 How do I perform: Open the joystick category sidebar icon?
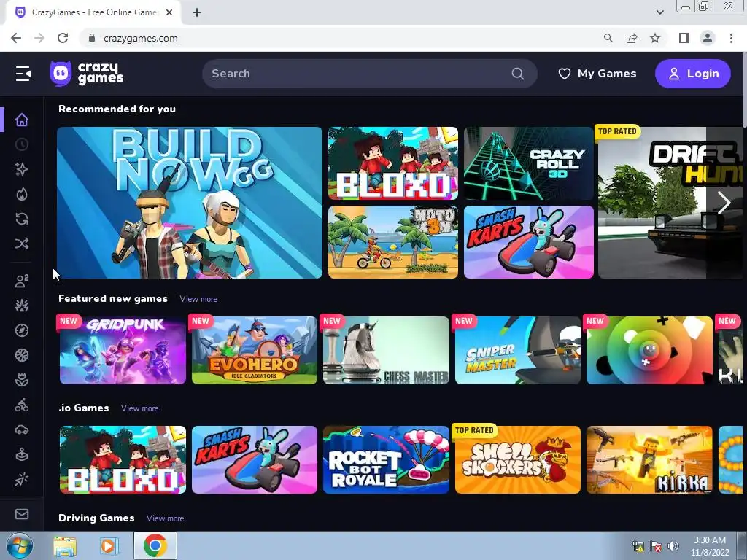(22, 454)
